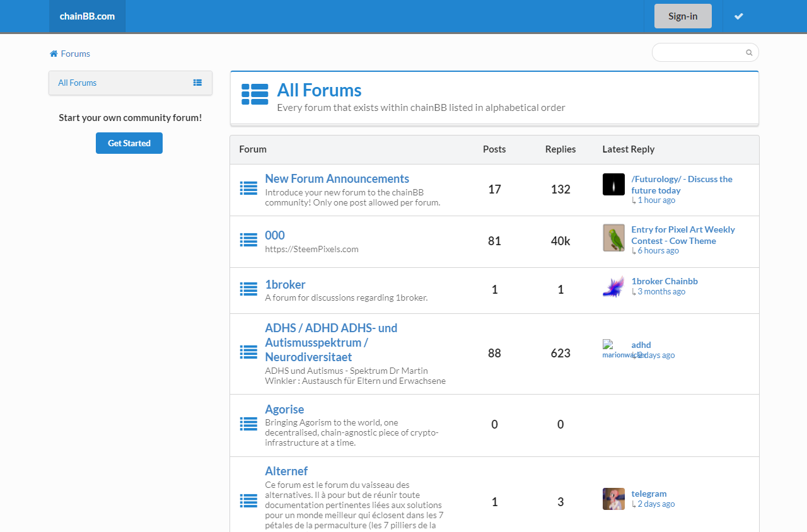This screenshot has width=807, height=532.
Task: Click 'Start your own community forum!' text
Action: (131, 117)
